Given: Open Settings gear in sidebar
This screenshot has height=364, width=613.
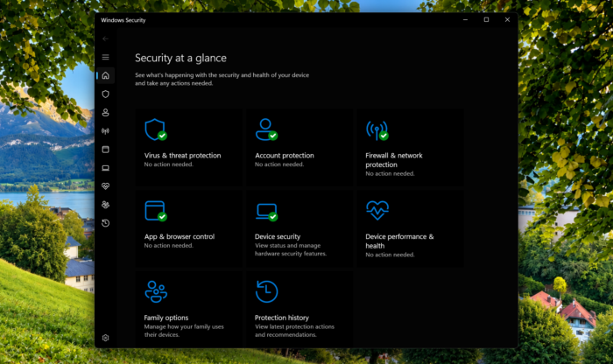Looking at the screenshot, I should (x=106, y=338).
